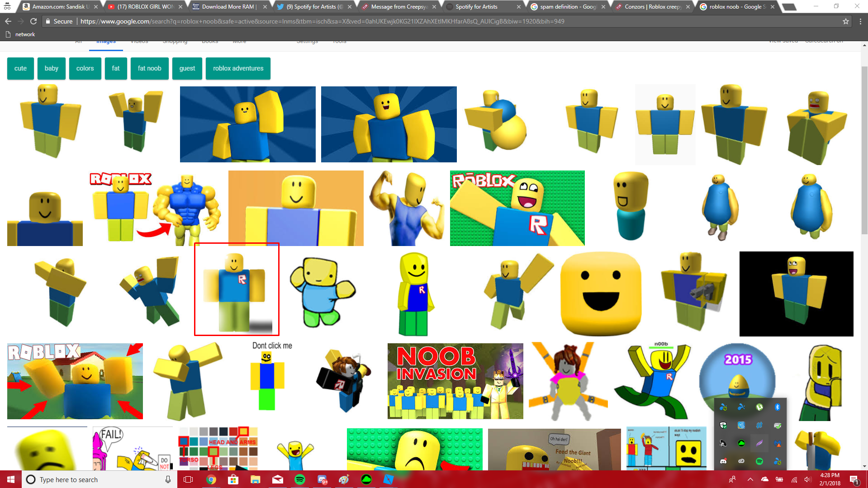Screen dimensions: 868x488
Task: Open Mail app from the taskbar
Action: point(278,479)
